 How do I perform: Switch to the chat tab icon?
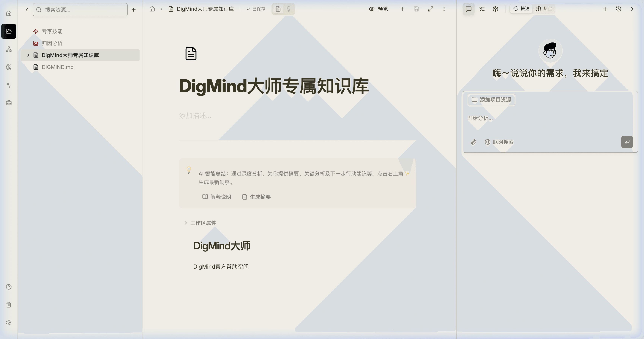click(x=468, y=9)
